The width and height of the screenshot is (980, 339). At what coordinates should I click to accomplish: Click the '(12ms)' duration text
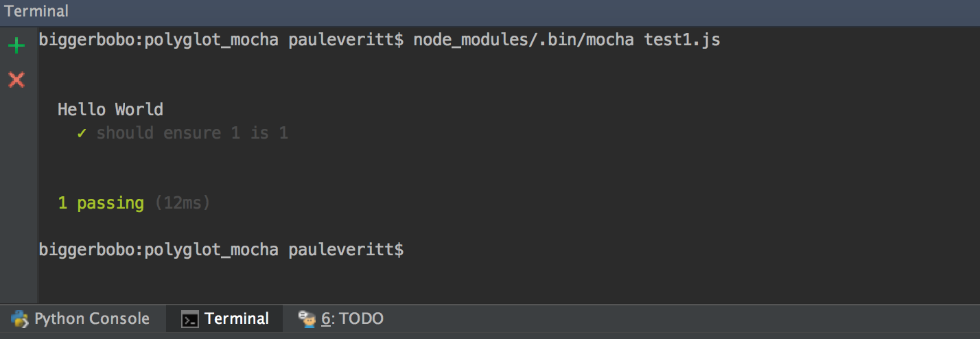pyautogui.click(x=182, y=203)
